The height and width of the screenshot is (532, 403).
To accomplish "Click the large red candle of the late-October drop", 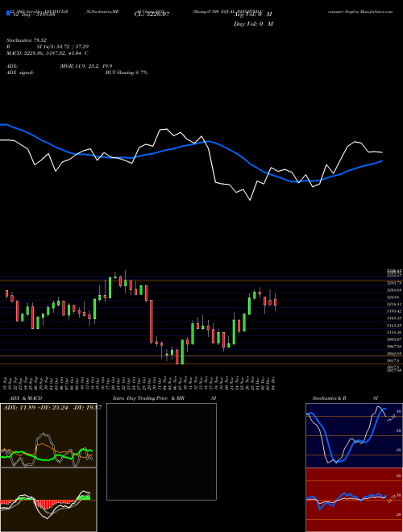I will pyautogui.click(x=152, y=322).
